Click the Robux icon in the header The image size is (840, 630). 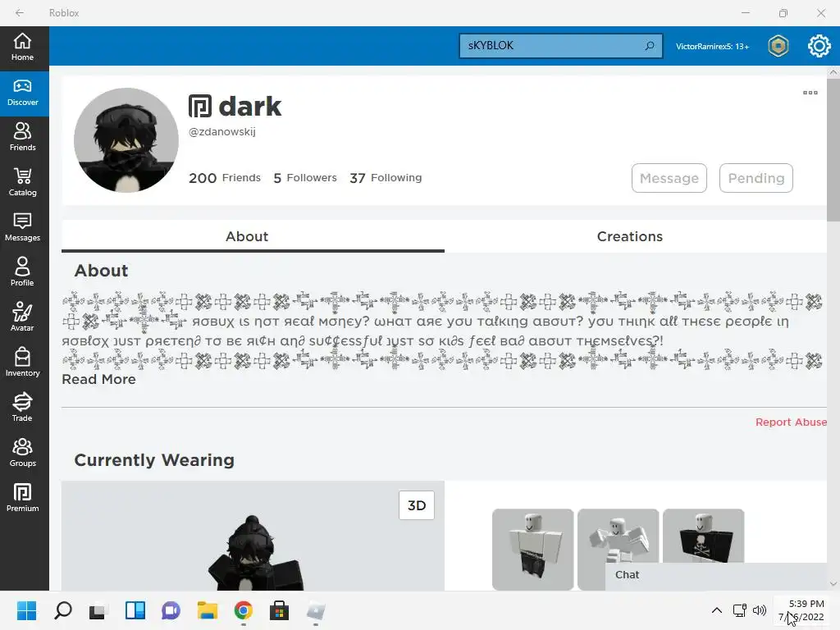[778, 46]
